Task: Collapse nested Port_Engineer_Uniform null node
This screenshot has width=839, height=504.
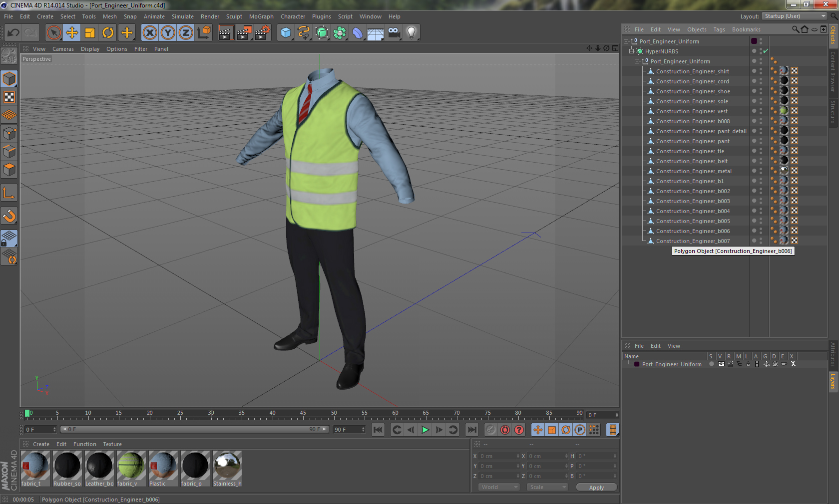Action: pos(637,61)
